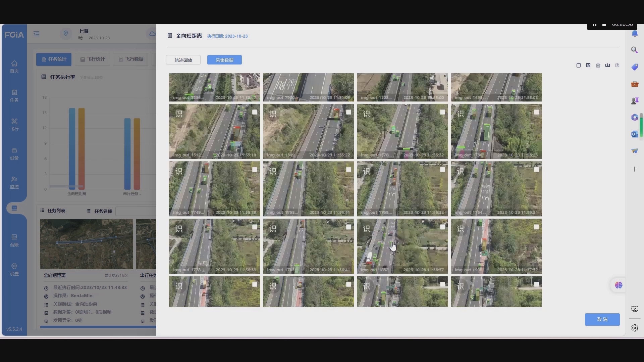Check the box on image img_out_1759
This screenshot has width=644, height=362.
[x=442, y=170]
